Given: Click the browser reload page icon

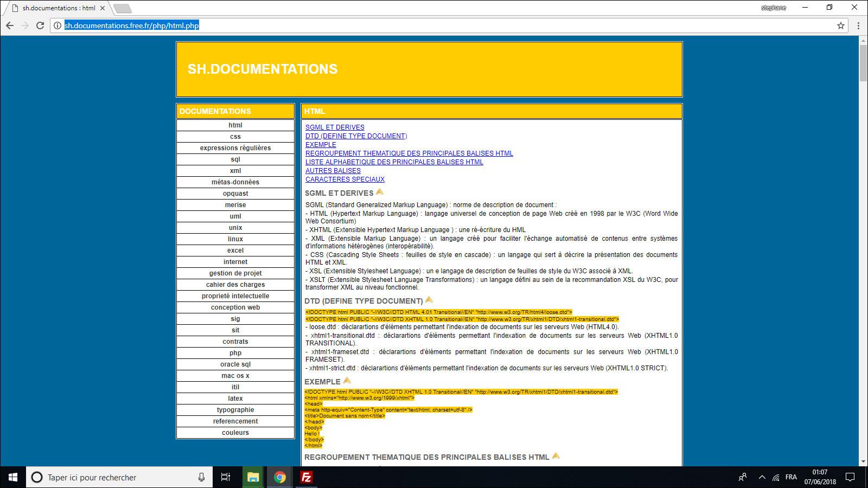Looking at the screenshot, I should point(40,25).
